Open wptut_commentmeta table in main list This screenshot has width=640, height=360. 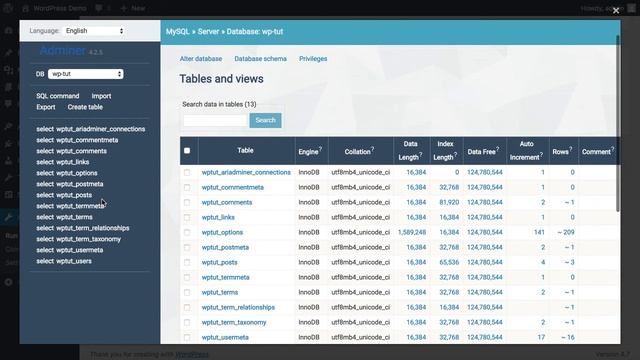tap(233, 187)
